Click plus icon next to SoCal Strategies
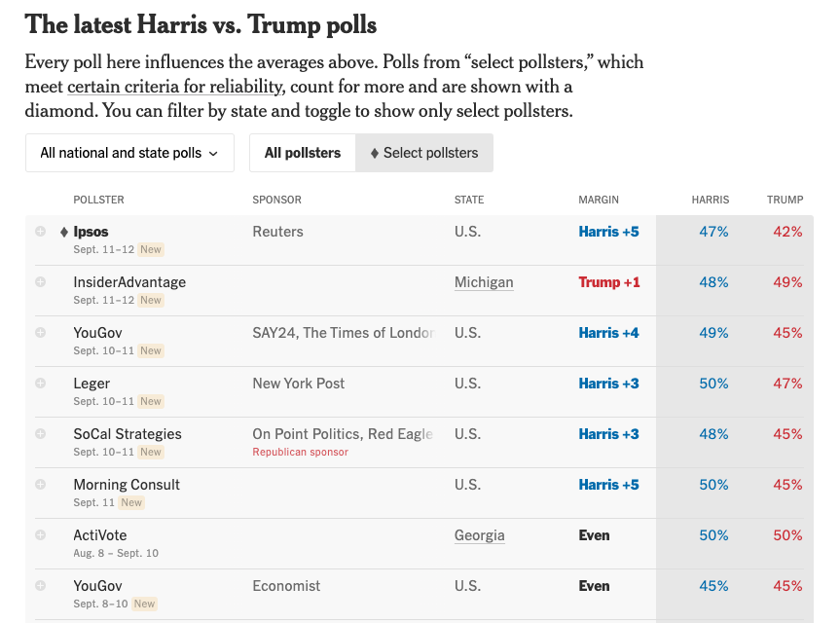The height and width of the screenshot is (623, 840). (40, 434)
